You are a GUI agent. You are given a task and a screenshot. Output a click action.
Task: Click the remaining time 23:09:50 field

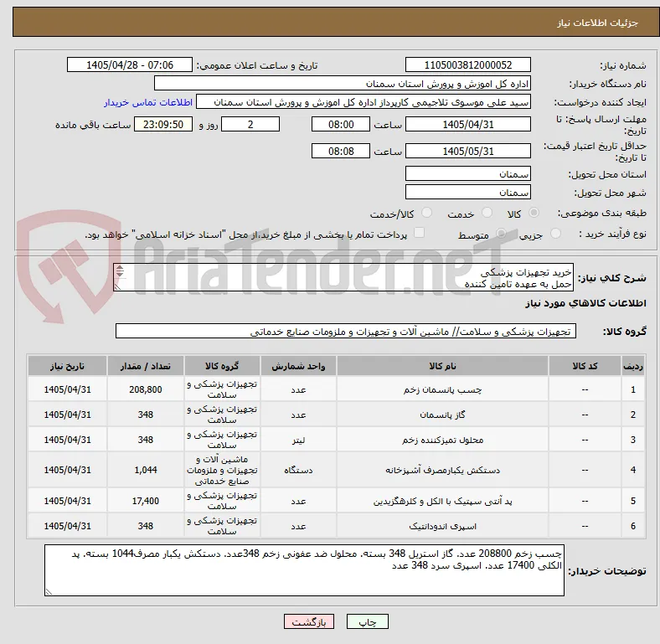[162, 124]
